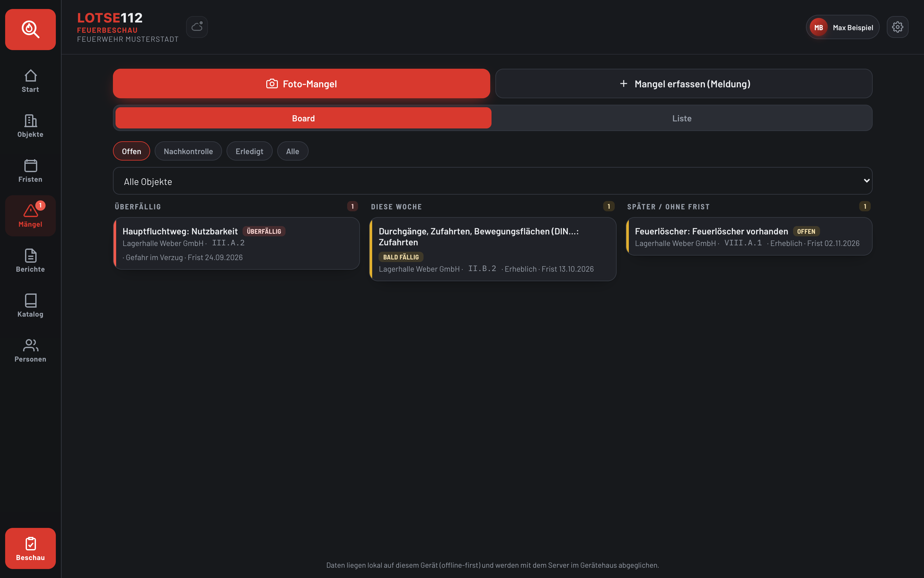Click Frist 24.09.2026 text
This screenshot has height=578, width=924.
(x=215, y=257)
